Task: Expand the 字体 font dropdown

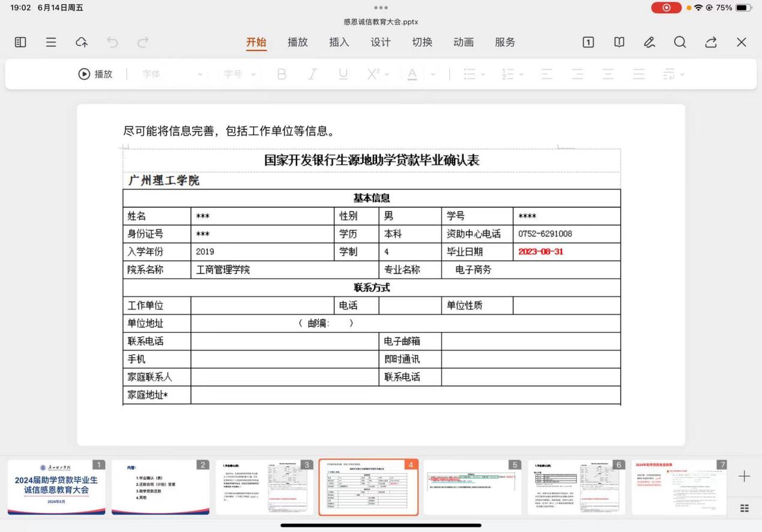Action: pyautogui.click(x=172, y=74)
